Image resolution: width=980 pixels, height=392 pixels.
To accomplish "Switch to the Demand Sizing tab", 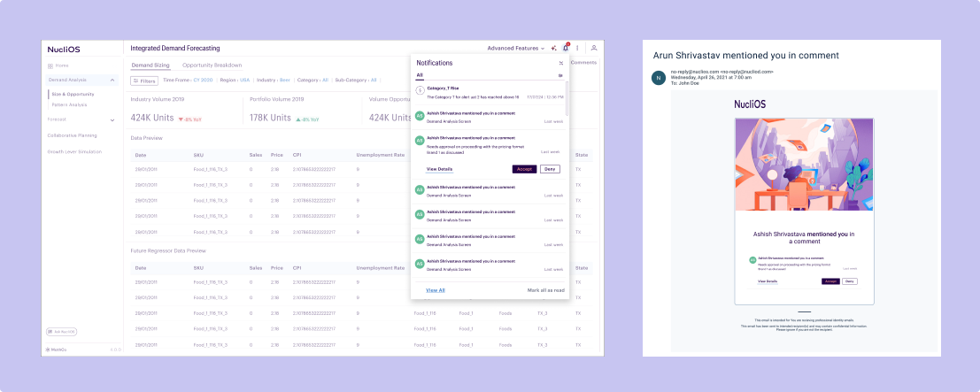I will (x=150, y=65).
